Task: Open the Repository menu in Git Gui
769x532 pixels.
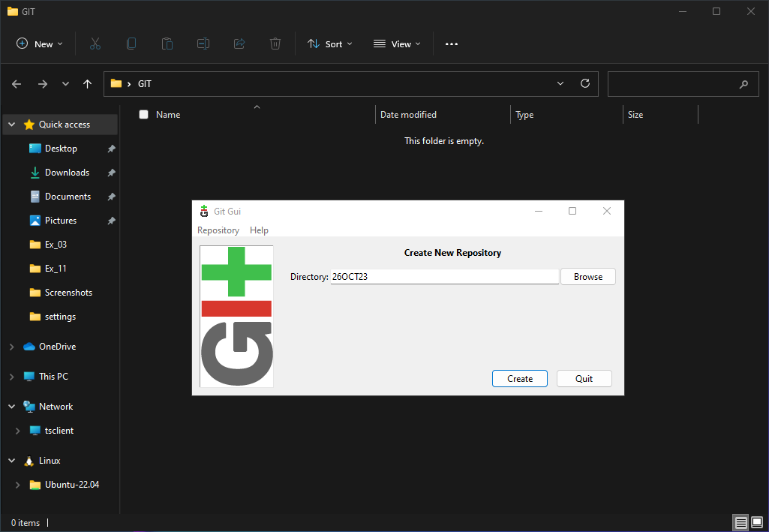Action: [x=218, y=230]
